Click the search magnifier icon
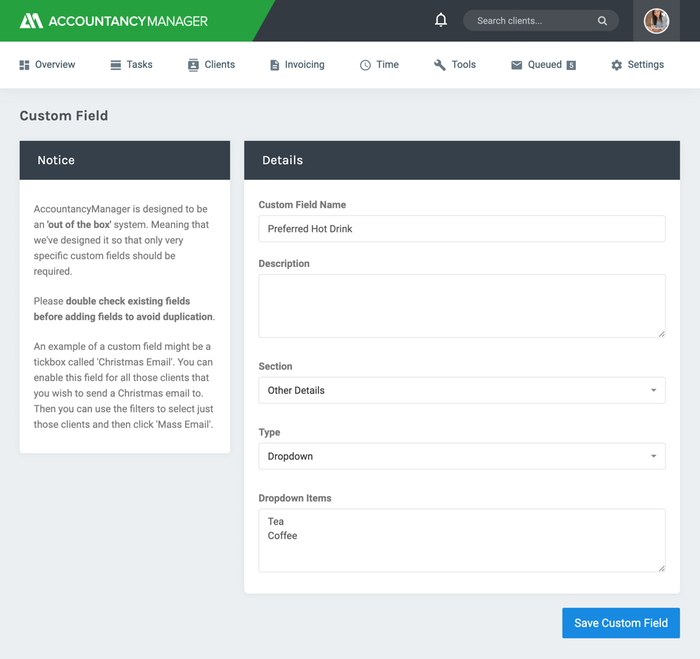This screenshot has height=659, width=700. coord(602,21)
